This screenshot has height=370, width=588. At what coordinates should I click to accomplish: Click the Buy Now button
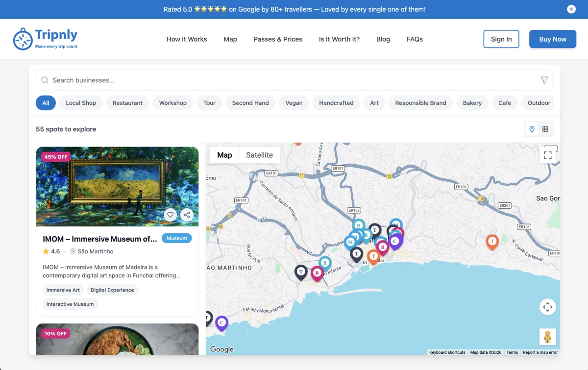pyautogui.click(x=553, y=39)
